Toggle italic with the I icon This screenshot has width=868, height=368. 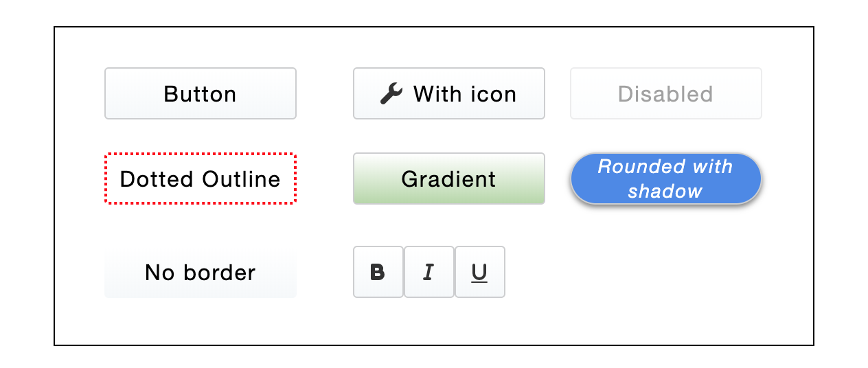coord(429,273)
